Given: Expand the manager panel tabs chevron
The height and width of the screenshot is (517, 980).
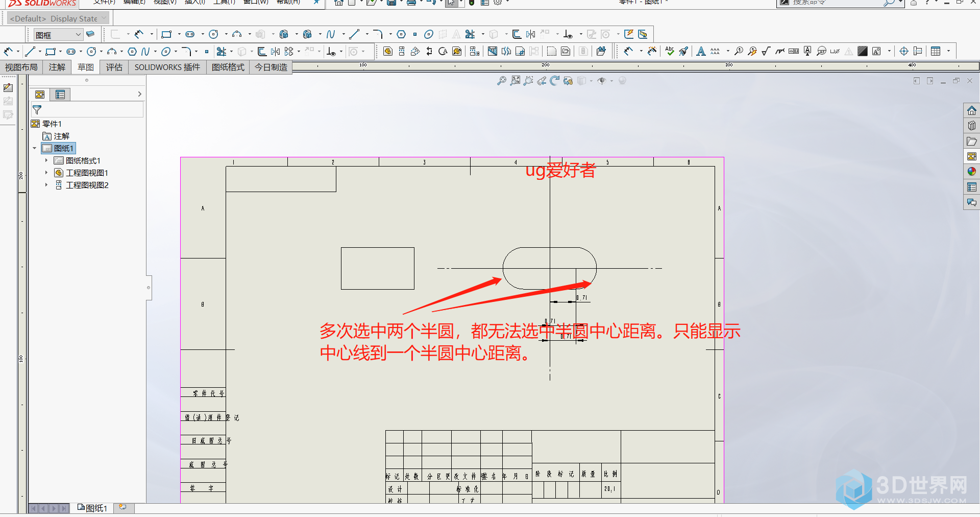Looking at the screenshot, I should (x=139, y=95).
